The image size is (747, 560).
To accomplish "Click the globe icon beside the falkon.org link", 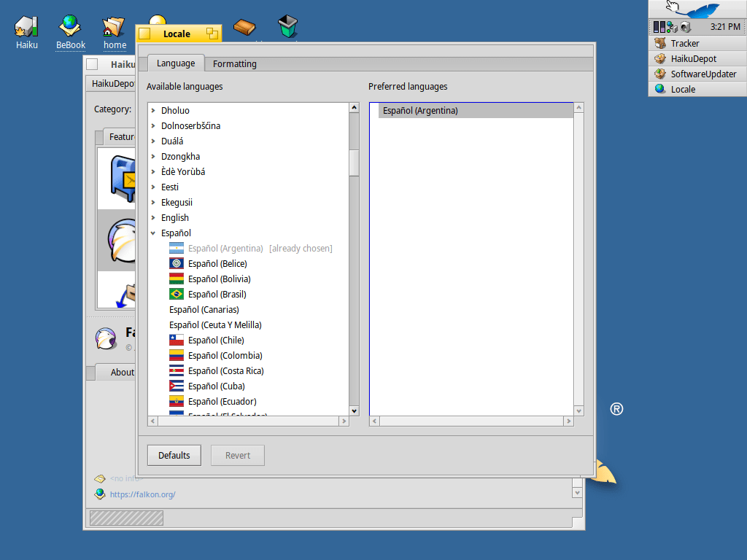I will pyautogui.click(x=99, y=494).
